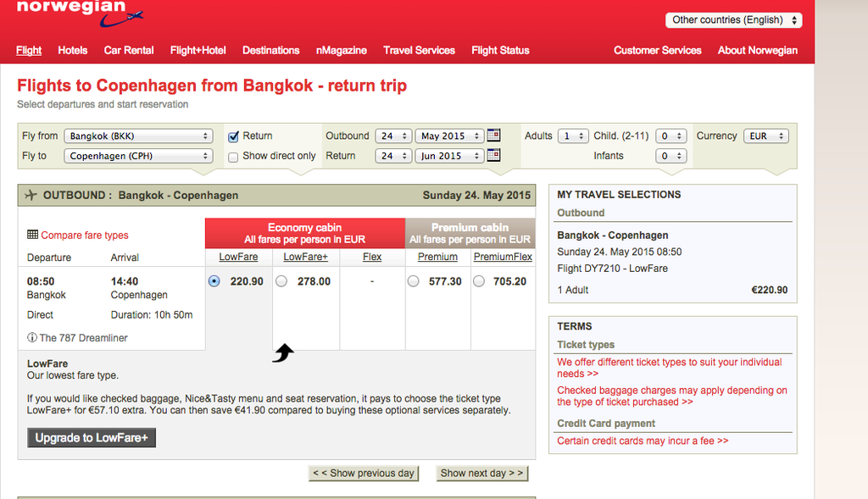Click the Show previous day button
868x499 pixels.
click(364, 473)
